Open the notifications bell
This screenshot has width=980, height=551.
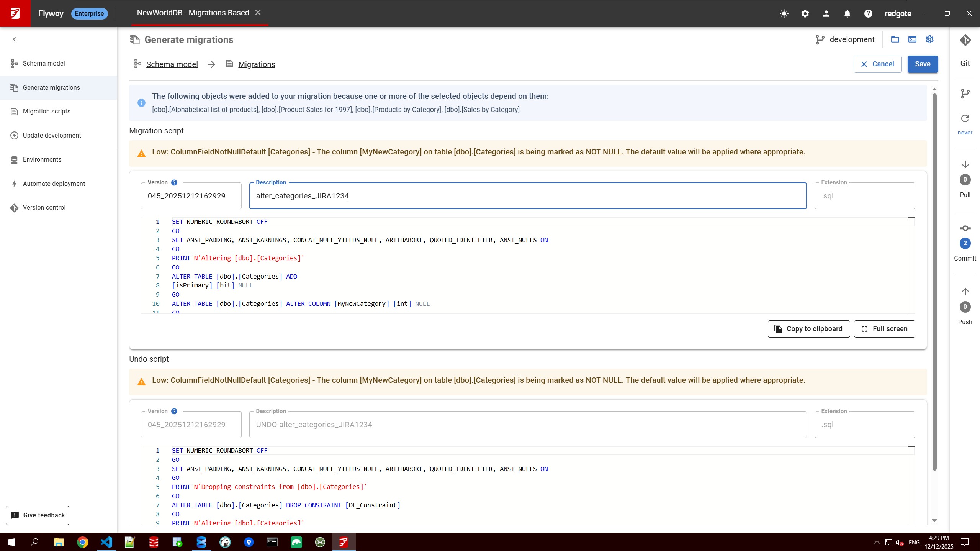pyautogui.click(x=847, y=13)
